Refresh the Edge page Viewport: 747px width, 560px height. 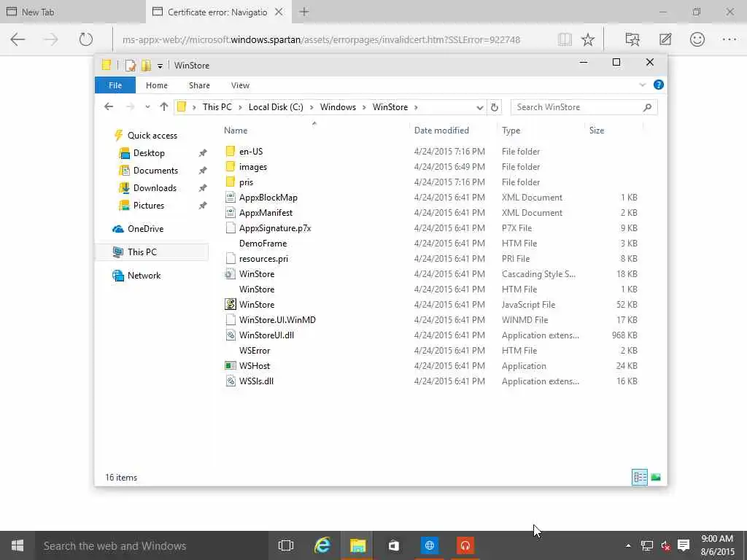pos(86,39)
